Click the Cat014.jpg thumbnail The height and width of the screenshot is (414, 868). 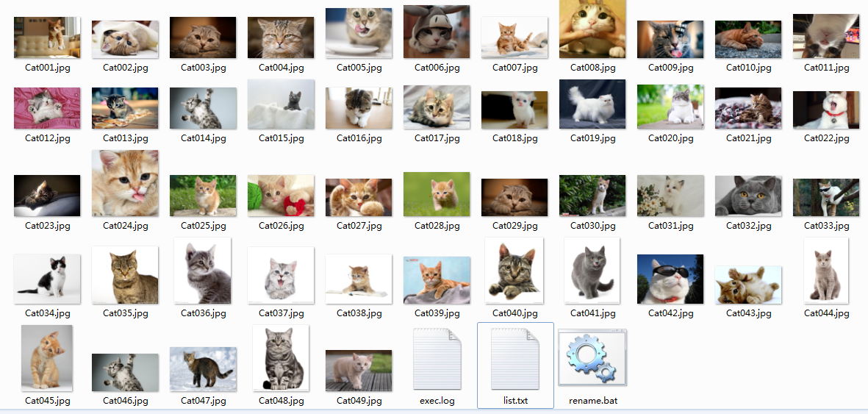pyautogui.click(x=203, y=108)
